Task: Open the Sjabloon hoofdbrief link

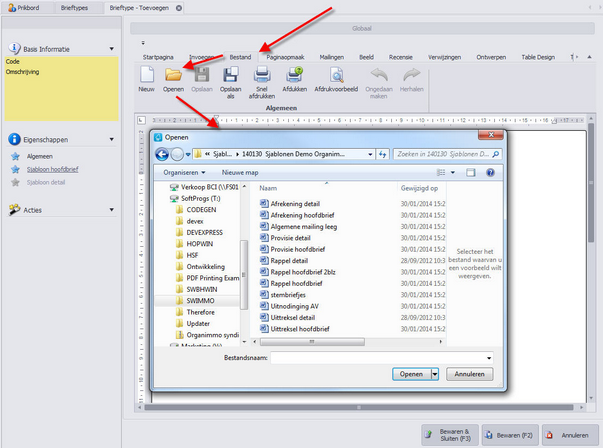Action: [52, 169]
